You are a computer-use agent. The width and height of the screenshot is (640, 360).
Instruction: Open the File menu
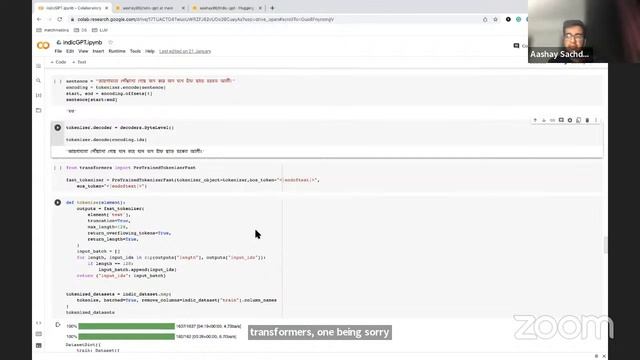coord(58,51)
